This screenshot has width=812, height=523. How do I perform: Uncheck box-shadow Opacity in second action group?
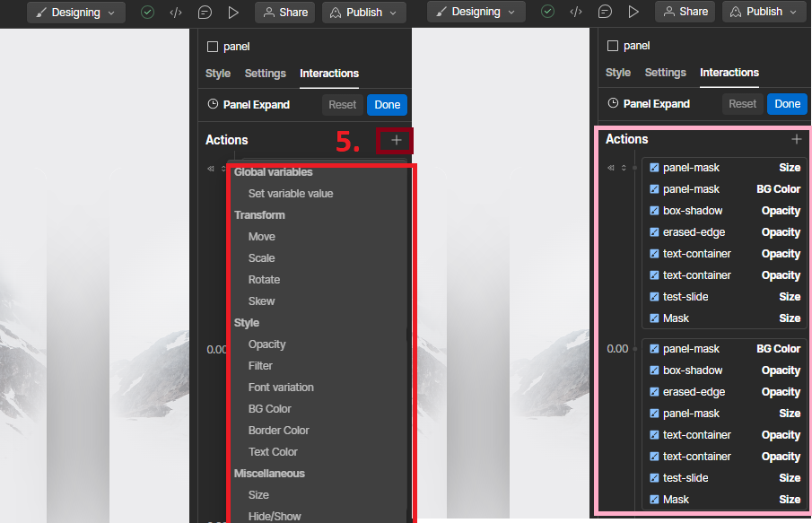655,370
